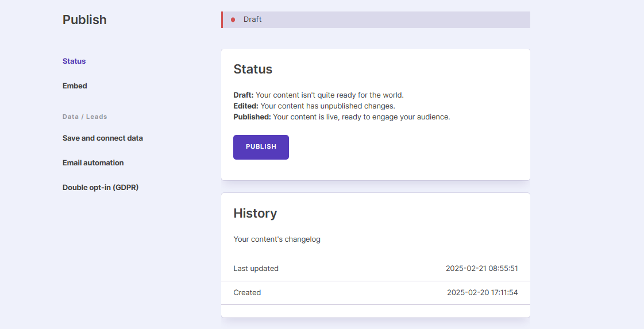Click the 2025-02-21 08:55:51 timestamp
Viewport: 644px width, 329px height.
482,269
